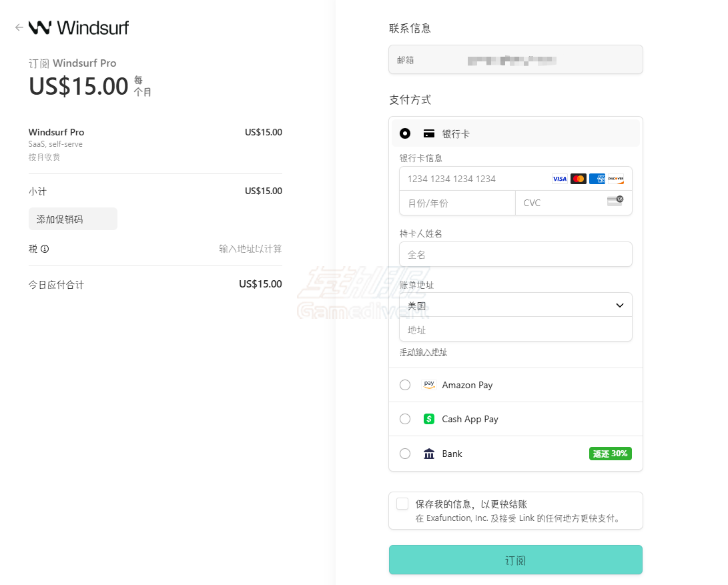Click the Amazon Pay label text

click(x=467, y=385)
